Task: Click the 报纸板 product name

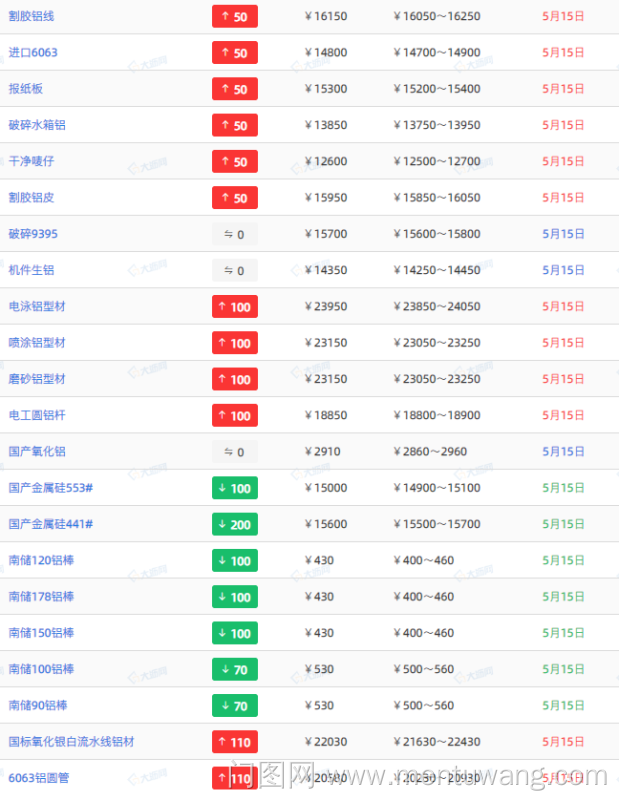Action: (x=26, y=89)
